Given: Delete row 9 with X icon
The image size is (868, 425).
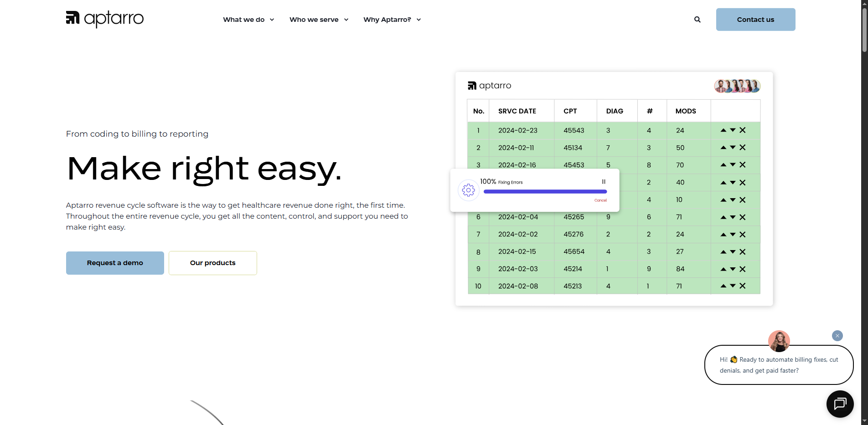Looking at the screenshot, I should (743, 269).
